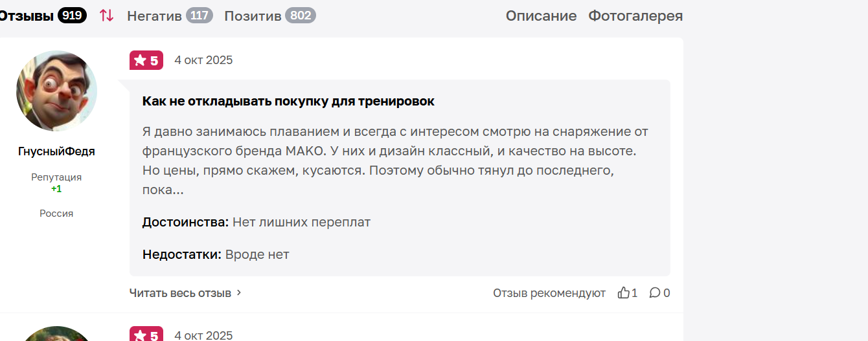The height and width of the screenshot is (341, 868).
Task: Click the 5-star rating badge of first review
Action: (146, 60)
